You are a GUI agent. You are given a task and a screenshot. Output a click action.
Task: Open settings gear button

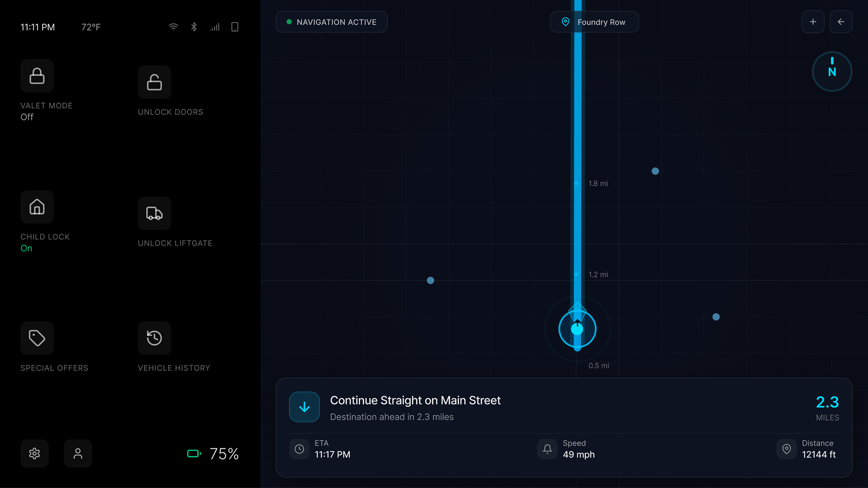(x=34, y=453)
